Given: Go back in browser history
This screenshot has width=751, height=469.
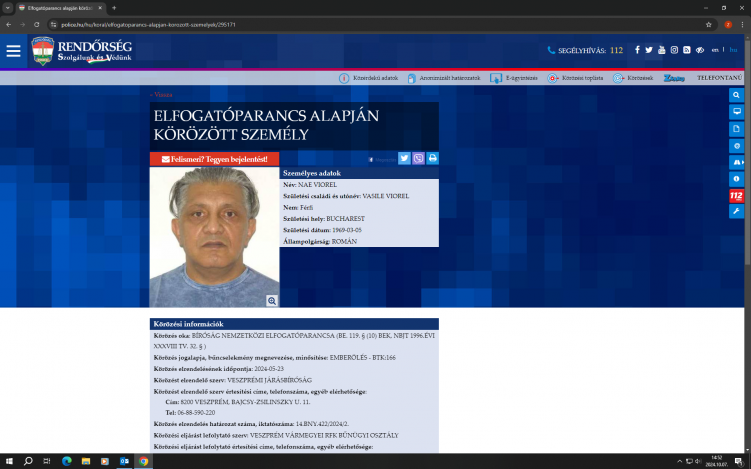Looking at the screenshot, I should coord(9,24).
